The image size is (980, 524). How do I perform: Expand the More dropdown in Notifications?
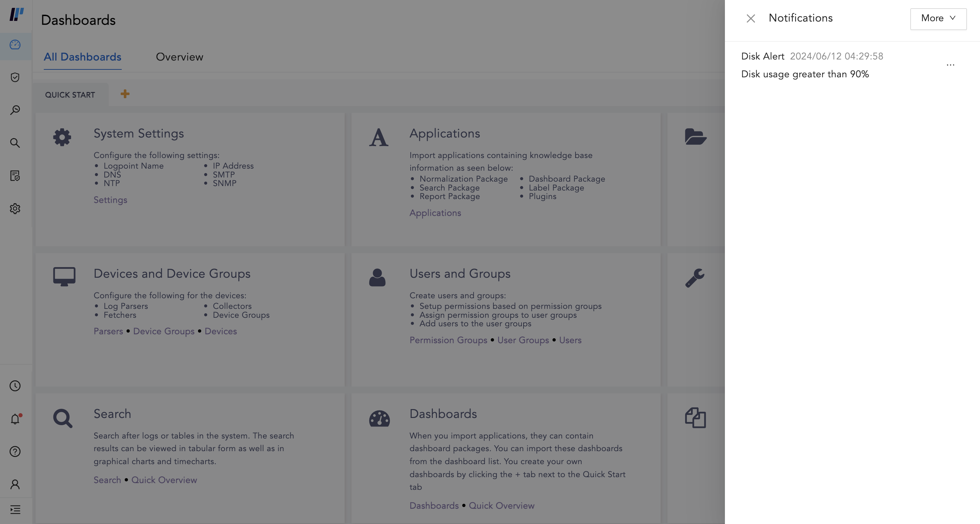point(938,19)
